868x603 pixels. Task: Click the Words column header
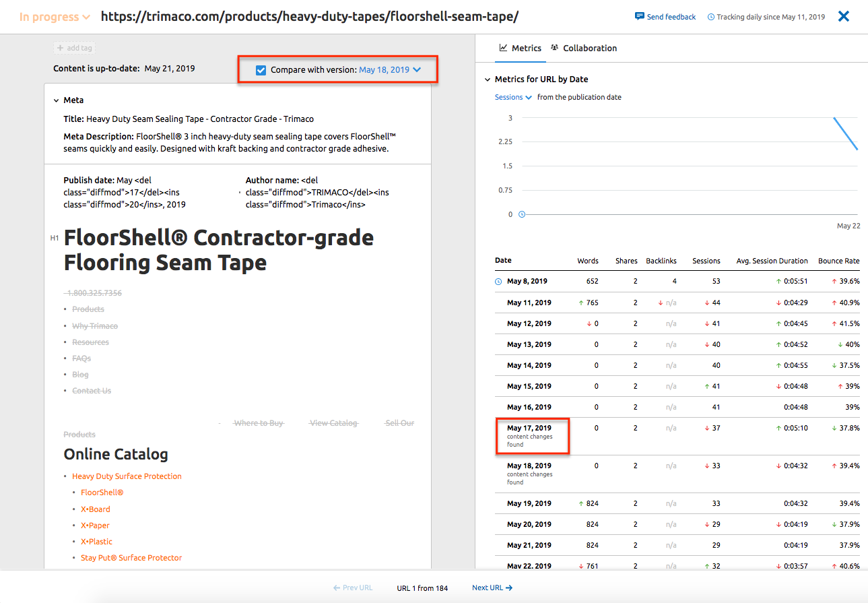[x=588, y=261]
